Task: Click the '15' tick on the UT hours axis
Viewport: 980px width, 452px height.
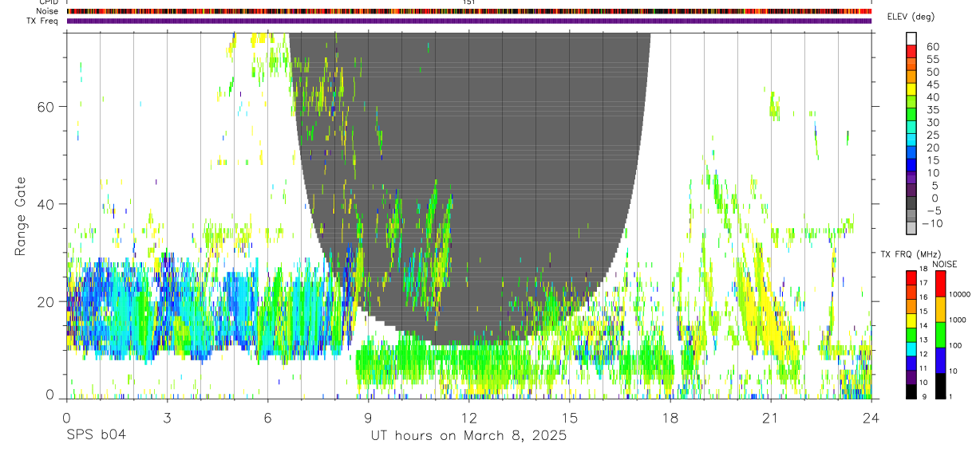Action: [x=569, y=418]
